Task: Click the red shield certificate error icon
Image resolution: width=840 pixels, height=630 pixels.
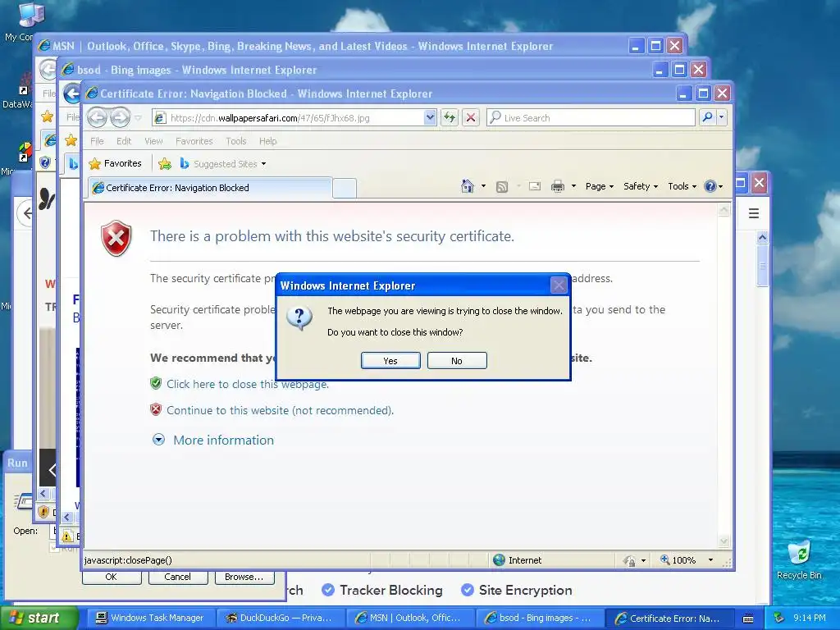Action: tap(116, 238)
